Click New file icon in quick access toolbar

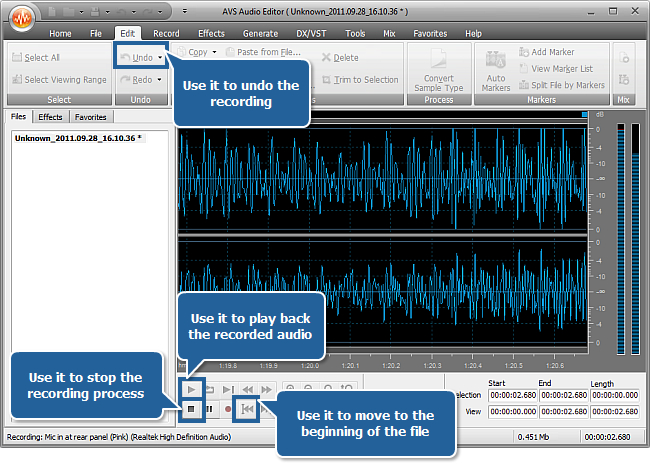pos(52,12)
